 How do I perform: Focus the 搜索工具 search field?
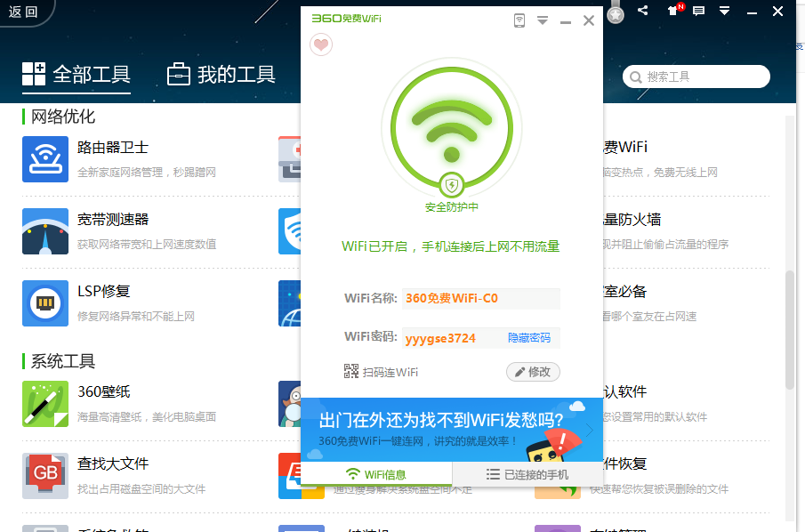[x=696, y=77]
